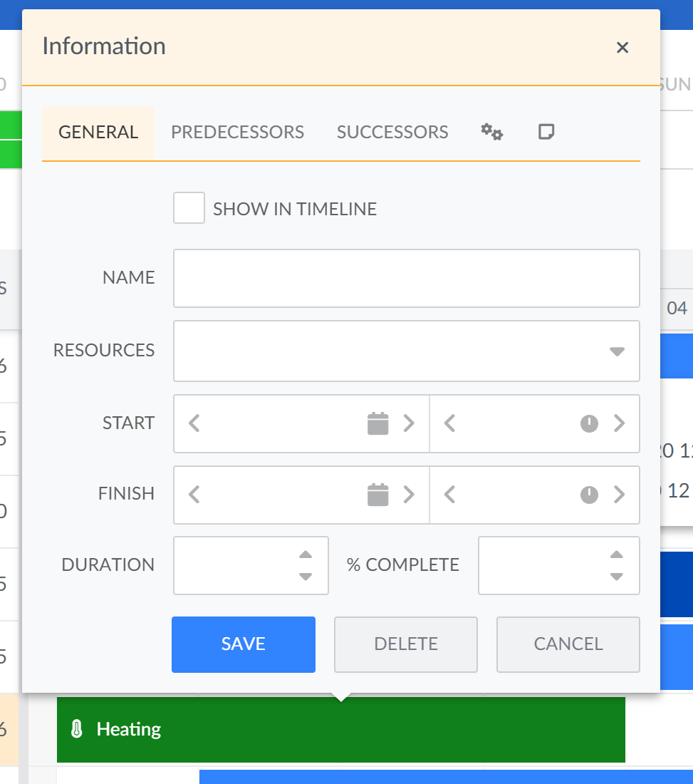This screenshot has width=693, height=784.
Task: Go to previous Start date
Action: point(194,423)
